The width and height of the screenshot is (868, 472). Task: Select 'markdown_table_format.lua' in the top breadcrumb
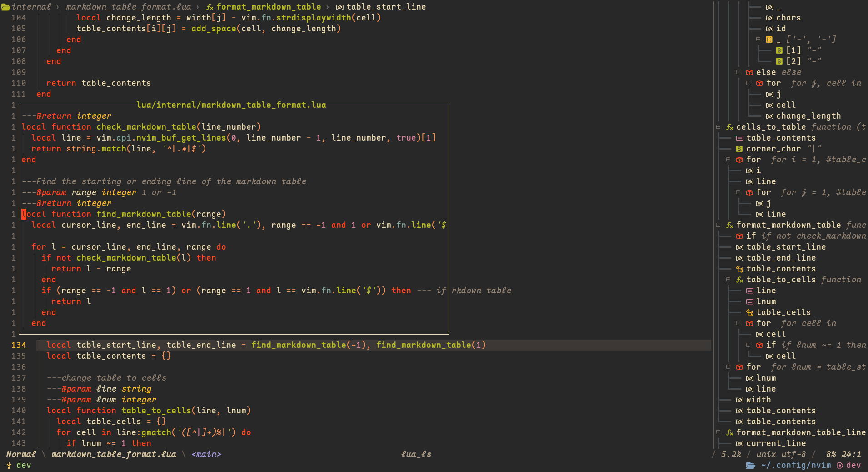129,7
